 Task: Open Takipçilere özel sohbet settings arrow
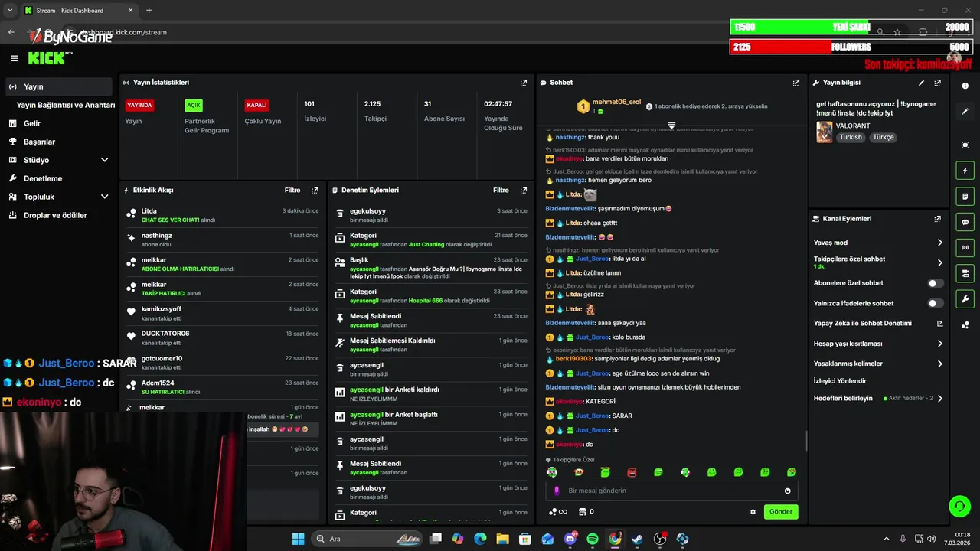point(940,262)
